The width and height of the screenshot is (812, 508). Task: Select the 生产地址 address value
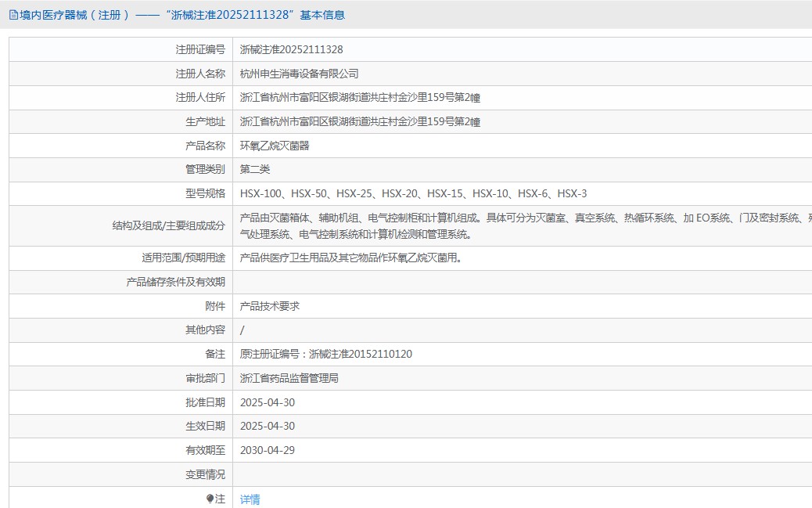360,121
